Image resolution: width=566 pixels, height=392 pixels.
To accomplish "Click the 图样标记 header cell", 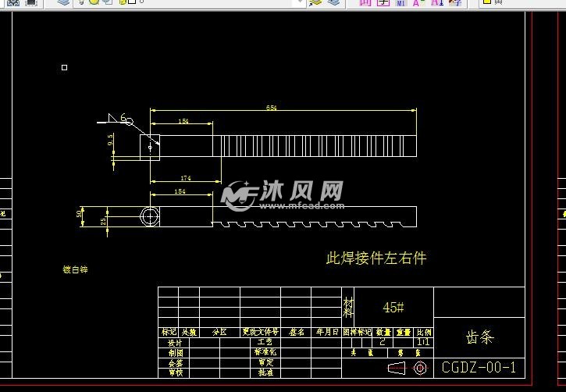I will [x=357, y=332].
